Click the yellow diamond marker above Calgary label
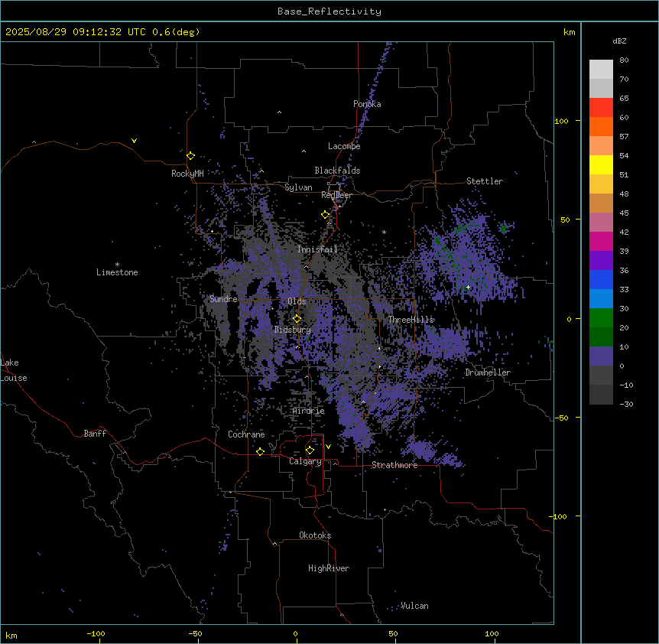This screenshot has height=644, width=659. [x=310, y=450]
